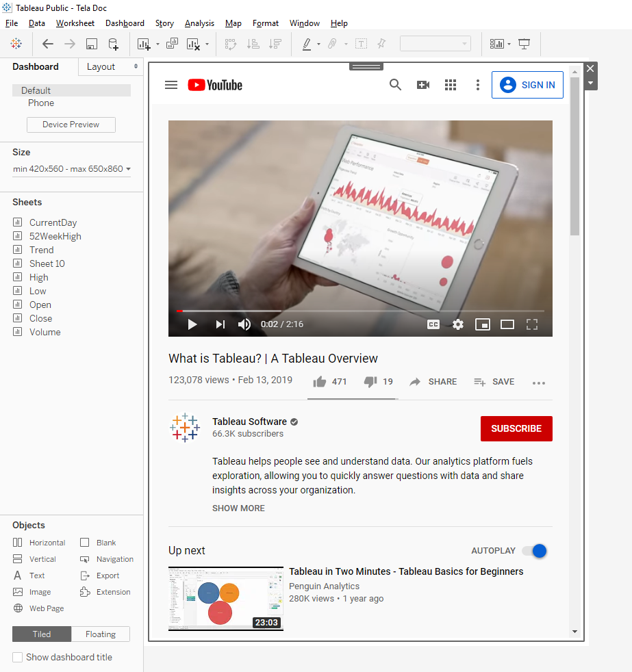Play the Tableau overview video
The height and width of the screenshot is (672, 632).
tap(192, 324)
